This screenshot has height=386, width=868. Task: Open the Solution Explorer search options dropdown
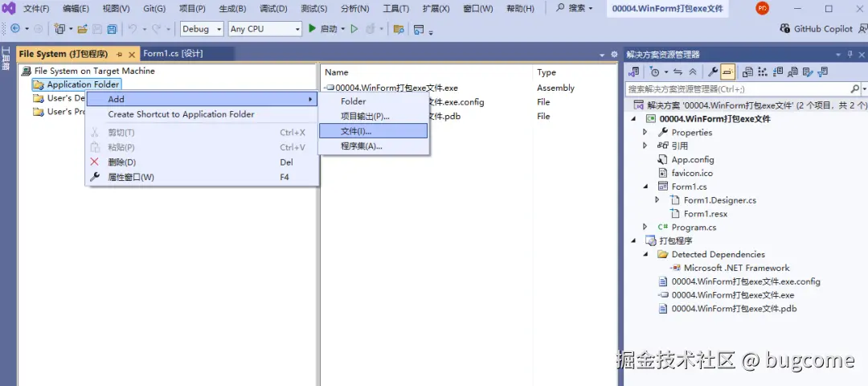864,88
